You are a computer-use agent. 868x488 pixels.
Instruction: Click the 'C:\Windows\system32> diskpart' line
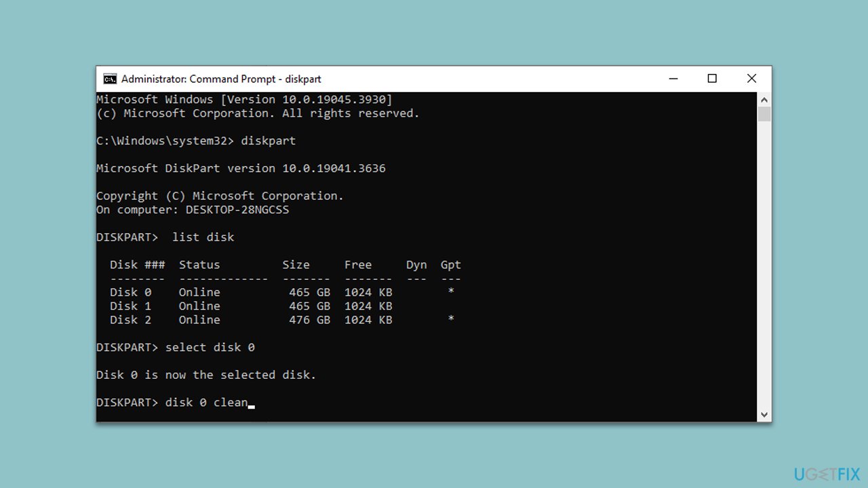pos(196,141)
